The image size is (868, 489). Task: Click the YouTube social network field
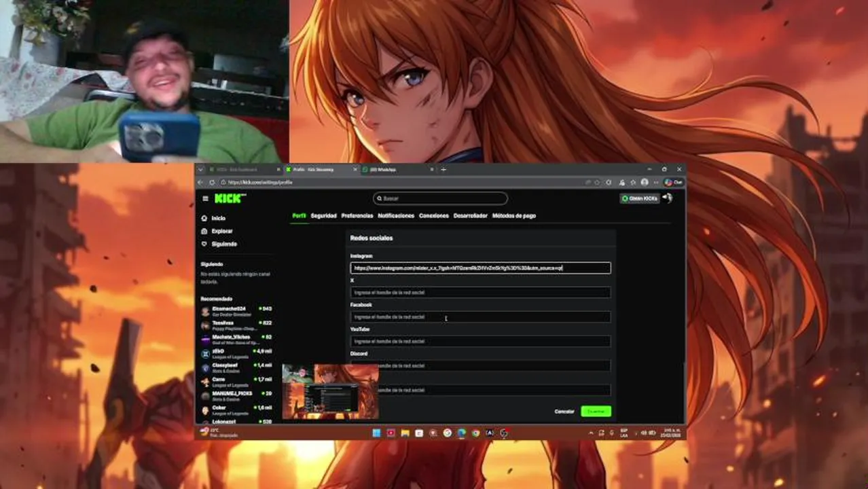(480, 341)
